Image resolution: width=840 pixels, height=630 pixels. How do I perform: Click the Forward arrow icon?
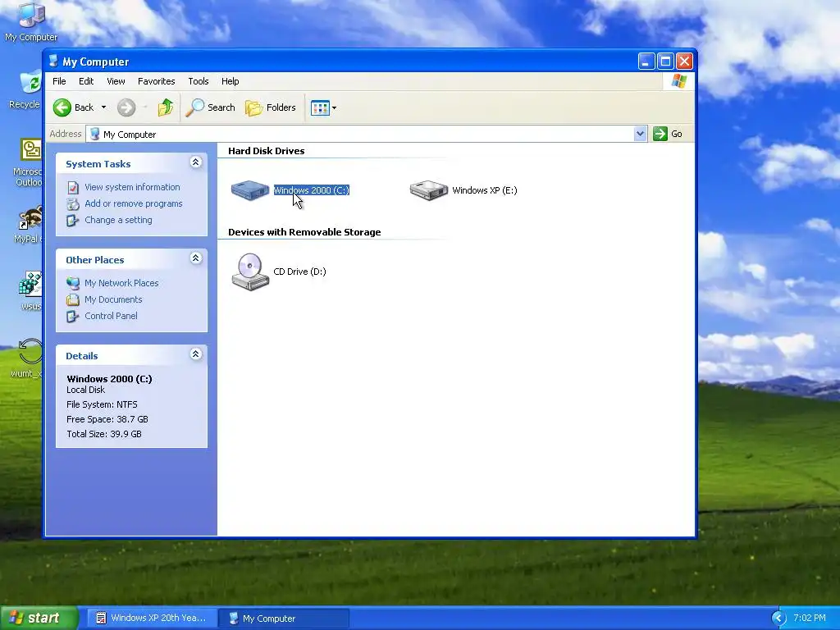pyautogui.click(x=126, y=107)
